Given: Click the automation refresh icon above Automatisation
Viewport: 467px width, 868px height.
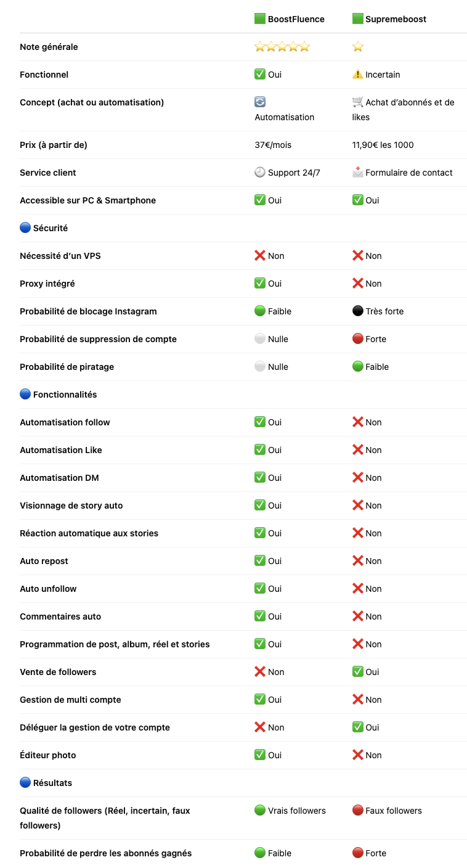Looking at the screenshot, I should 260,102.
